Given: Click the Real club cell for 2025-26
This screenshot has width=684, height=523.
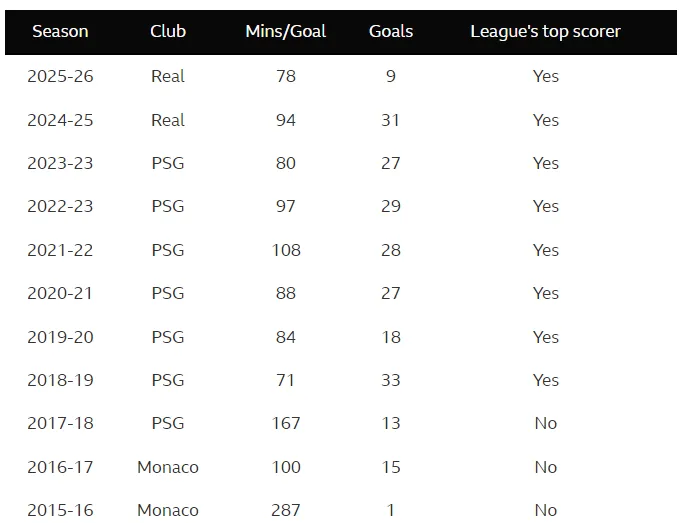Looking at the screenshot, I should [x=168, y=76].
